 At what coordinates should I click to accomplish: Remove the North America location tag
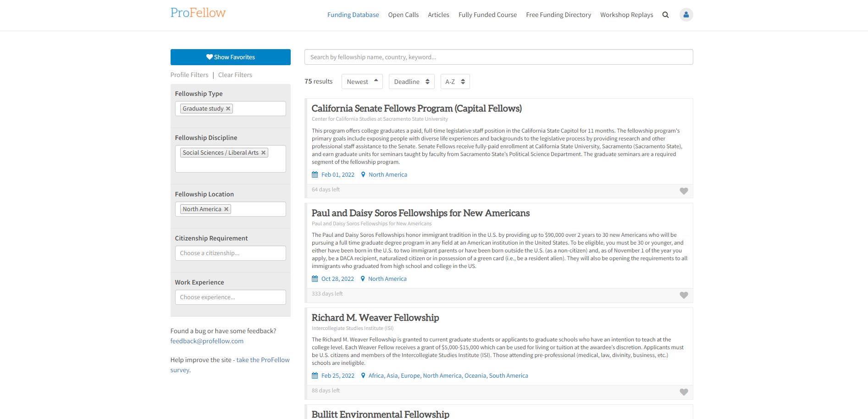(x=226, y=209)
